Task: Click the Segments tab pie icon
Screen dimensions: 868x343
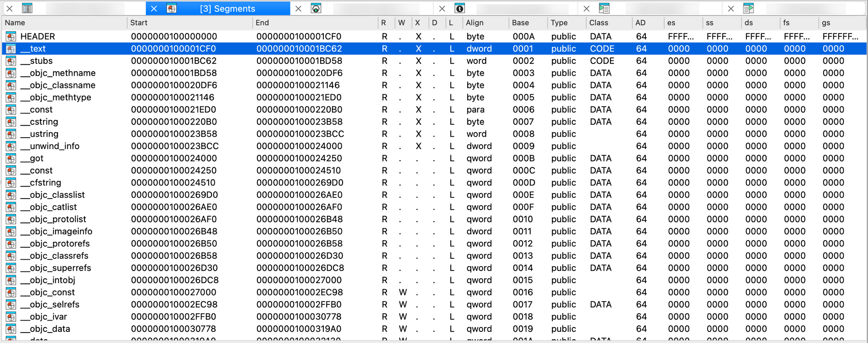Action: (172, 8)
